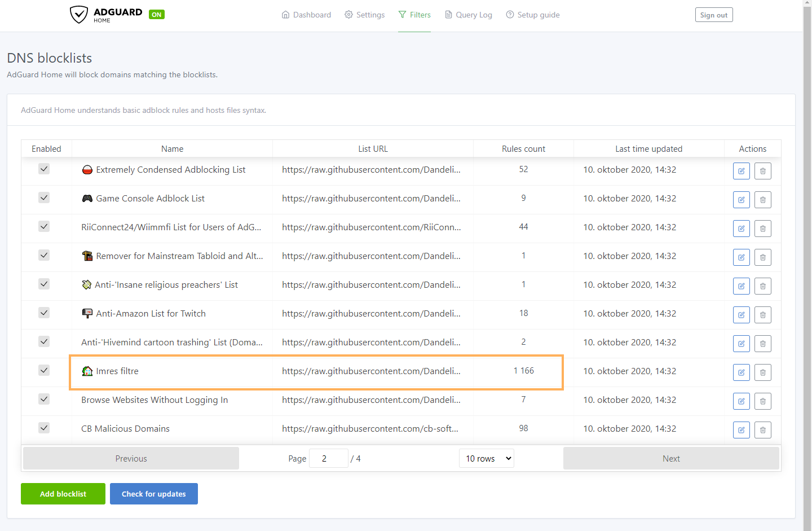
Task: Open the Dashboard tab
Action: click(x=306, y=15)
